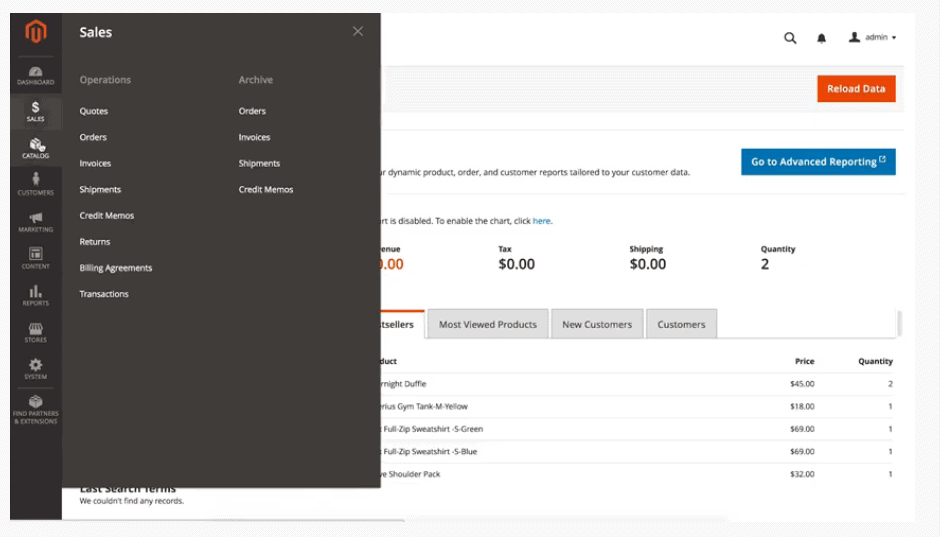Click Full-Zip Sweatshirt -S-Blue row
Image resolution: width=940 pixels, height=537 pixels.
[x=637, y=451]
